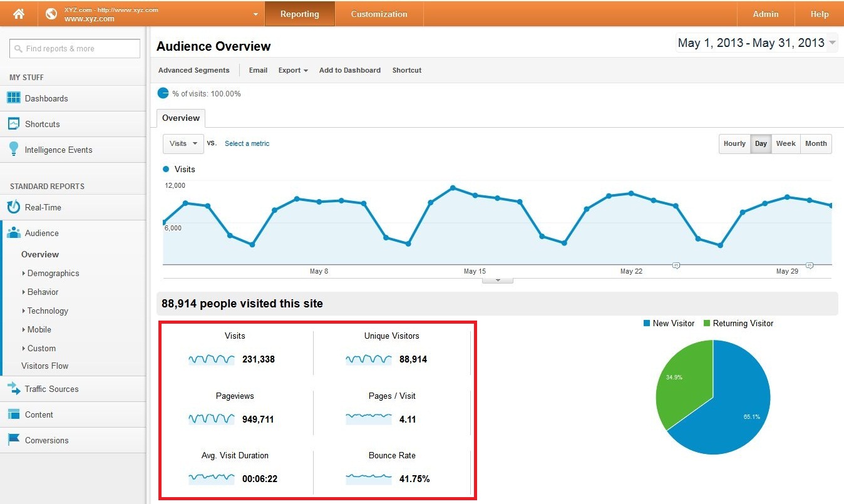Open Intelligence Events lightbulb icon

click(x=14, y=150)
